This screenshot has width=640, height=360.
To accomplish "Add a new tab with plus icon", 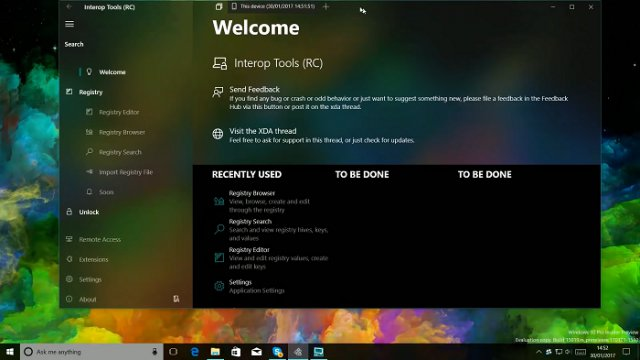I will pos(326,7).
